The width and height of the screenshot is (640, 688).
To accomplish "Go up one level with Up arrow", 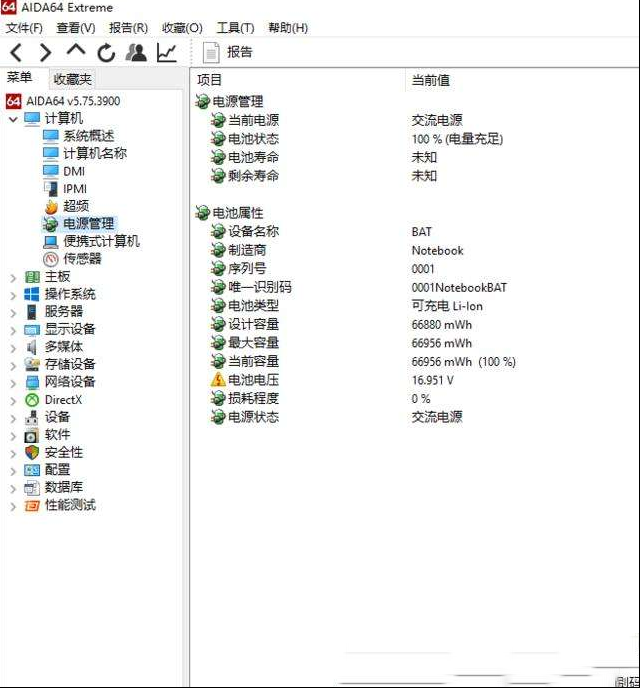I will coord(76,50).
